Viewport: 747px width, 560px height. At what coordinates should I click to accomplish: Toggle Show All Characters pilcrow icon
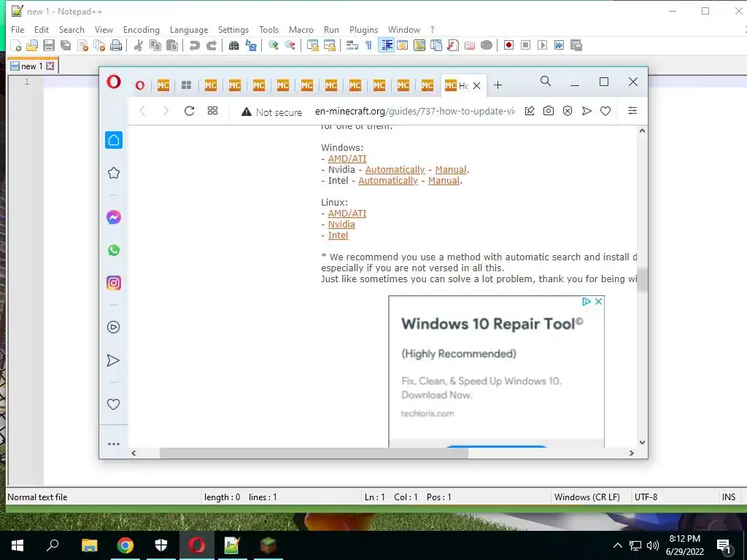click(368, 45)
